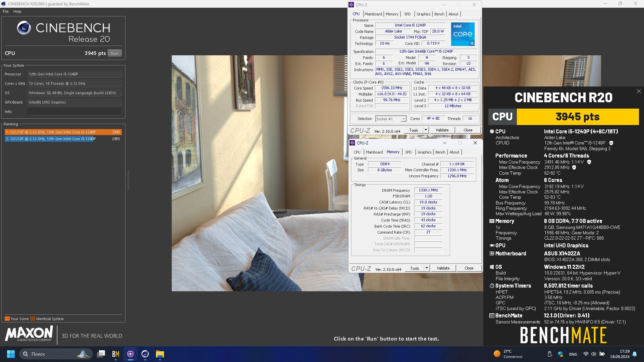
Task: Open Bench tab in lower CPU-Z window
Action: 440,152
